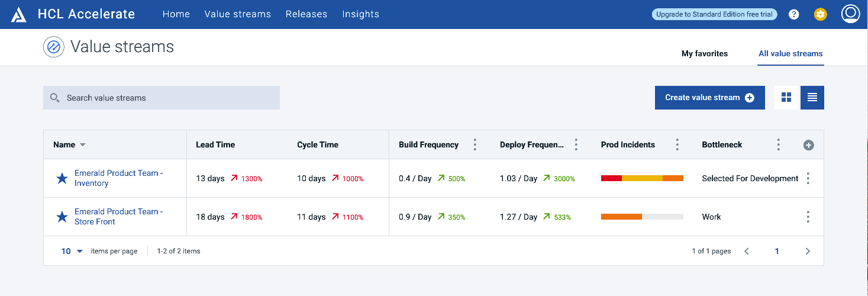Image resolution: width=868 pixels, height=296 pixels.
Task: Click Prod Incidents column header
Action: pyautogui.click(x=628, y=144)
